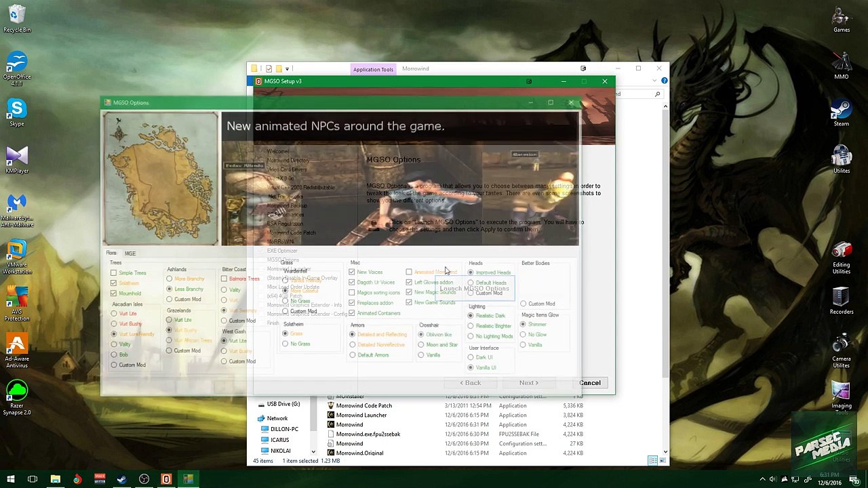The image size is (868, 488).
Task: Choose the Default Armors option
Action: pos(353,355)
